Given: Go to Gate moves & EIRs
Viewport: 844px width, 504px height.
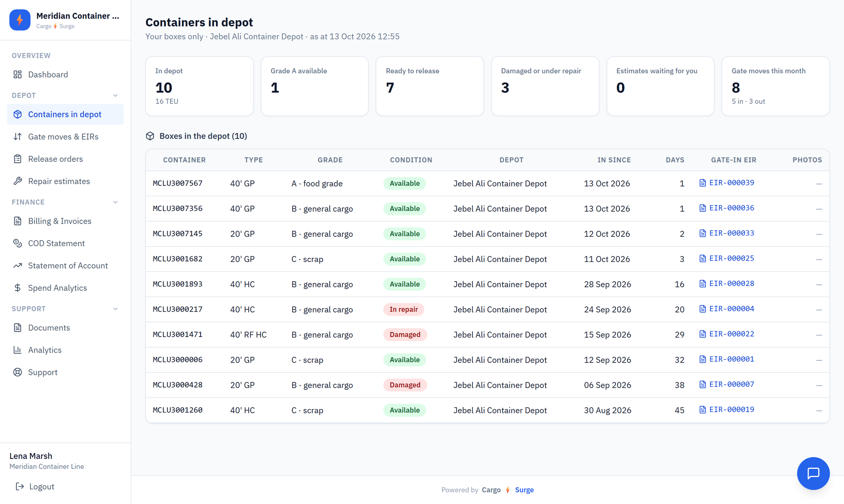Looking at the screenshot, I should [65, 137].
